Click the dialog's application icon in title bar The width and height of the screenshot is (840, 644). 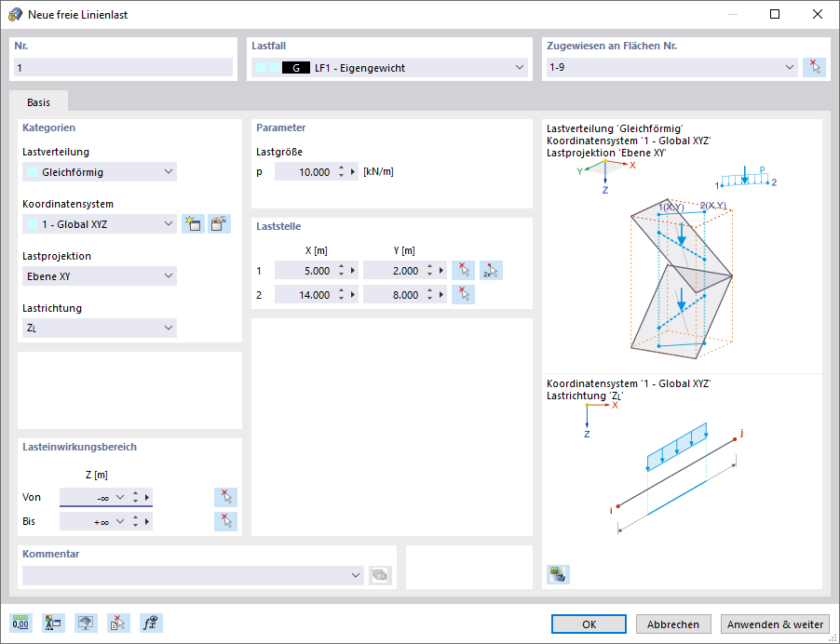point(15,15)
